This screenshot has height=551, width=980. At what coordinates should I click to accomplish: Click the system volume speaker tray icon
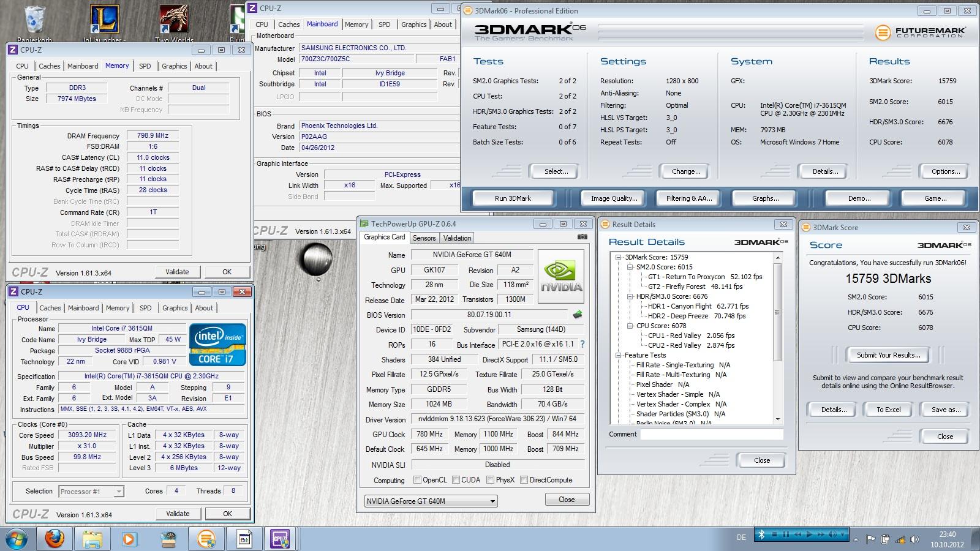[x=914, y=539]
